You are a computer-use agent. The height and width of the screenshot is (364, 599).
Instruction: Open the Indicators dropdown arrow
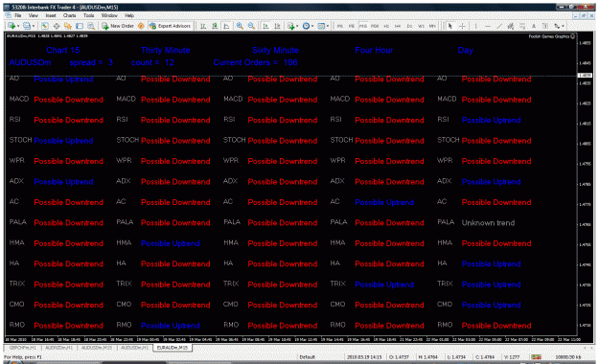298,26
